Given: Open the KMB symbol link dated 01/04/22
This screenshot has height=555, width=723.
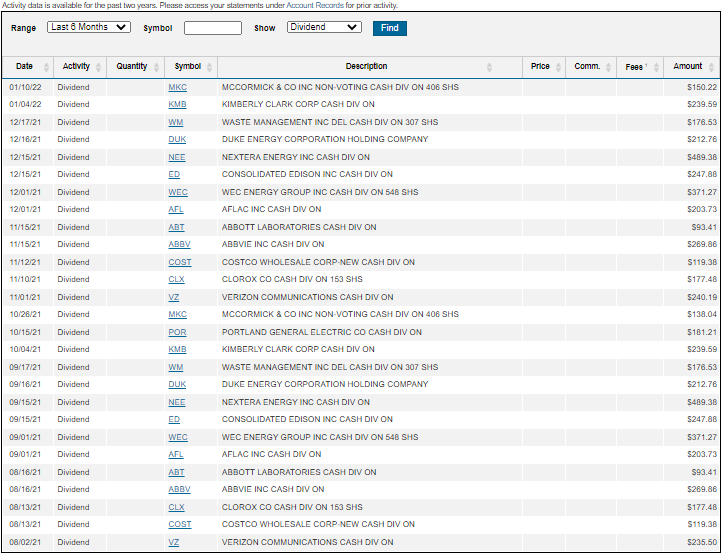Looking at the screenshot, I should point(177,104).
